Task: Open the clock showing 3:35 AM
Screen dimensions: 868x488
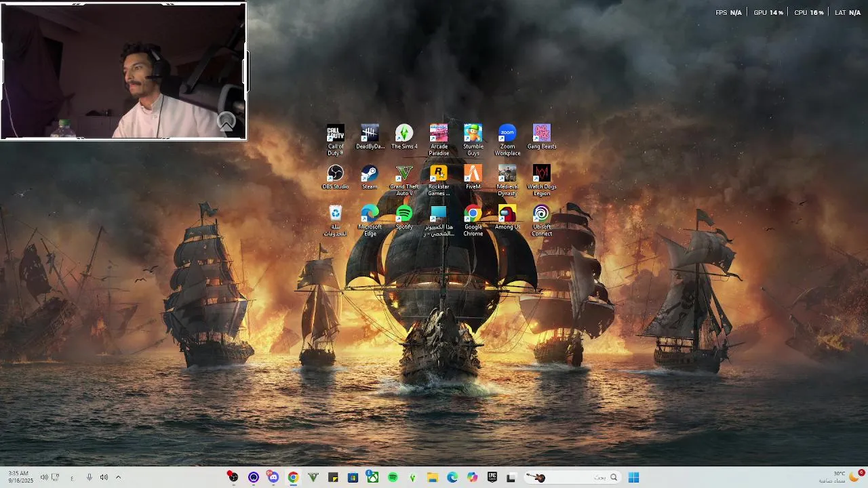Action: [20, 477]
